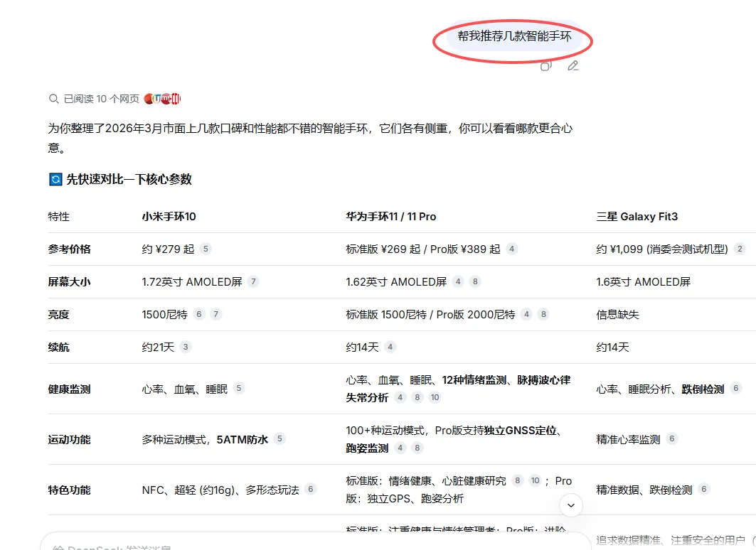This screenshot has height=550, width=756.
Task: Click the stacked website favicons next to 已阅读
Action: click(x=162, y=98)
